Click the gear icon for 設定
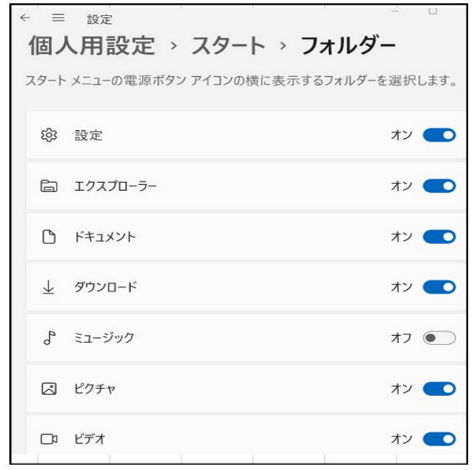This screenshot has width=476, height=470. (48, 136)
